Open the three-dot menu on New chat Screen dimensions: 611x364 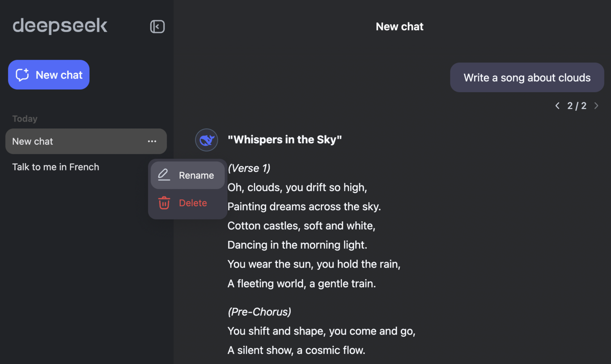[x=152, y=141]
